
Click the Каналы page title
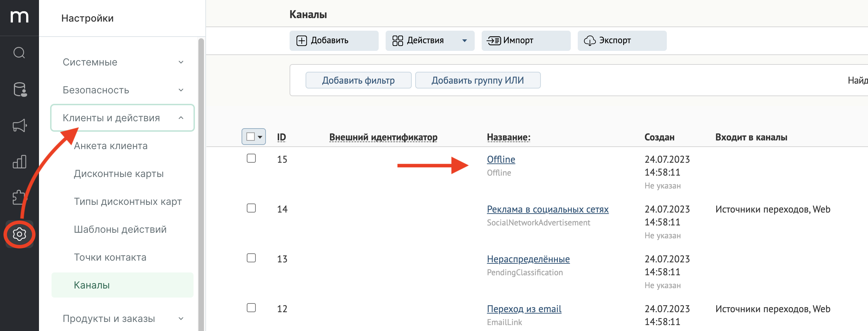coord(308,14)
